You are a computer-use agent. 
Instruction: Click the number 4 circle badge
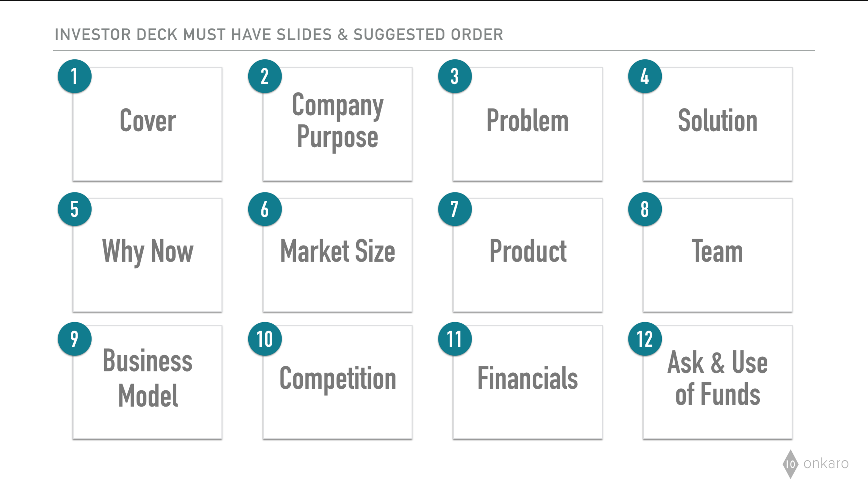point(645,76)
